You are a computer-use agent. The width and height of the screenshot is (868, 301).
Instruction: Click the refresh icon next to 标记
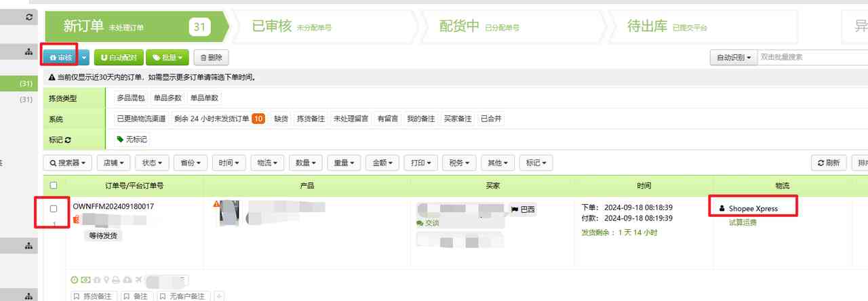pos(68,140)
